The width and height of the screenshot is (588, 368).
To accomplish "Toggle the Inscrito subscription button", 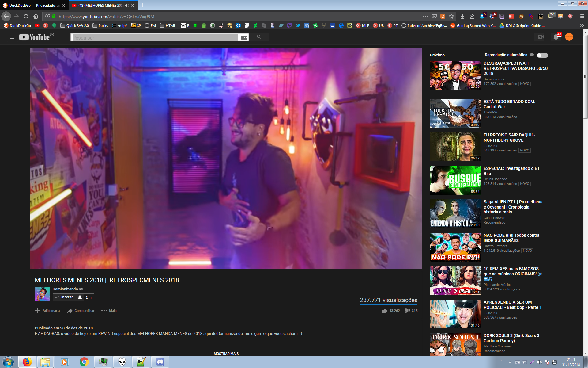I will click(x=64, y=297).
